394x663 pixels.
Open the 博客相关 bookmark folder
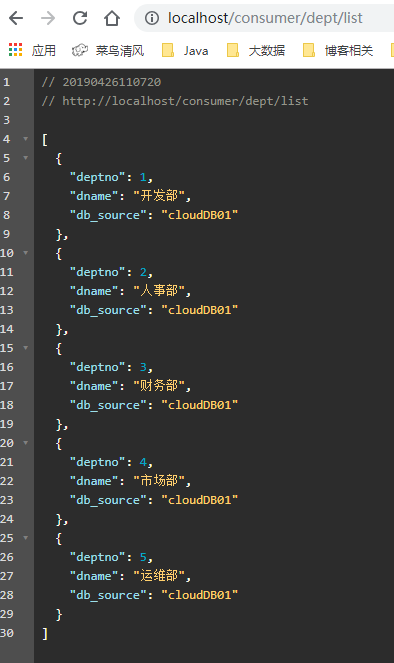tap(338, 51)
